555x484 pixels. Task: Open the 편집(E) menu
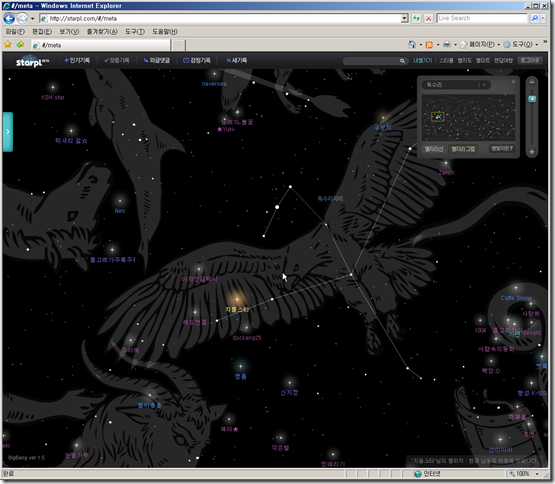[42, 32]
